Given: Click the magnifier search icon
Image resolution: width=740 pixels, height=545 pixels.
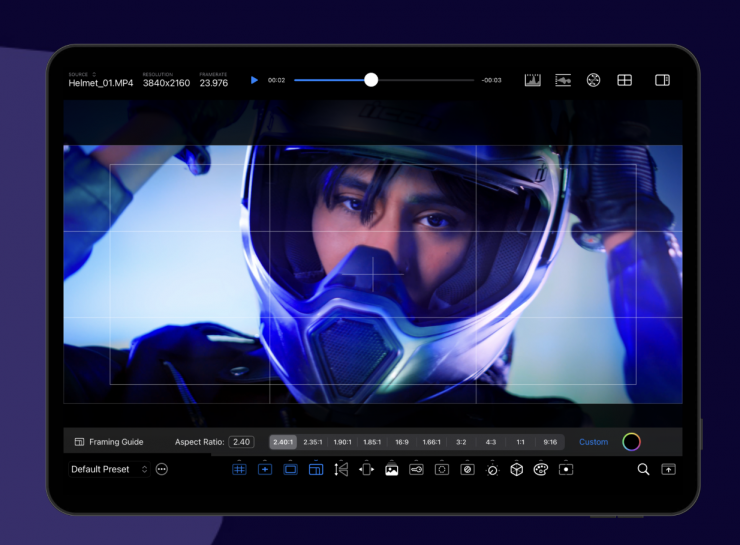Looking at the screenshot, I should (643, 469).
